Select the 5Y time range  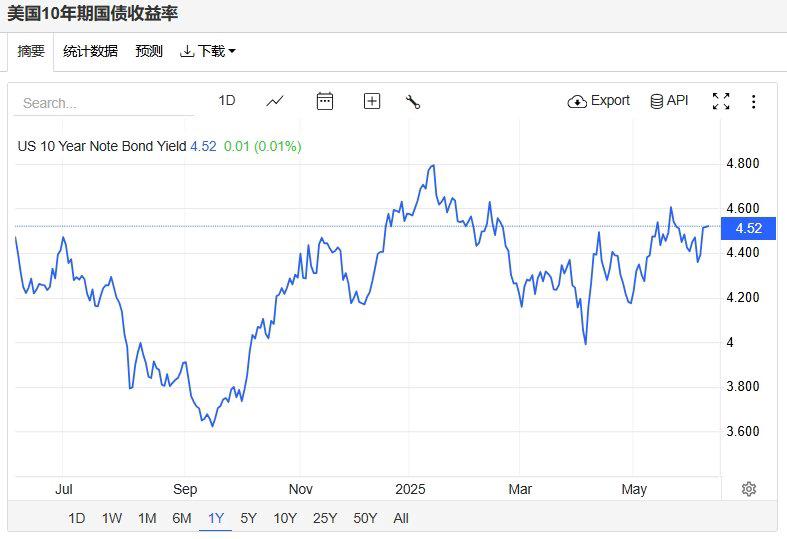[x=248, y=518]
